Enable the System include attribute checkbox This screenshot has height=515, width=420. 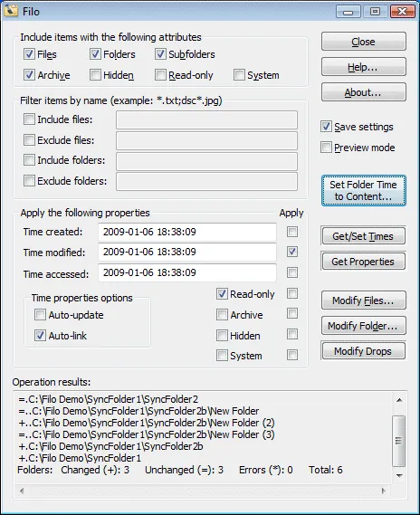239,75
